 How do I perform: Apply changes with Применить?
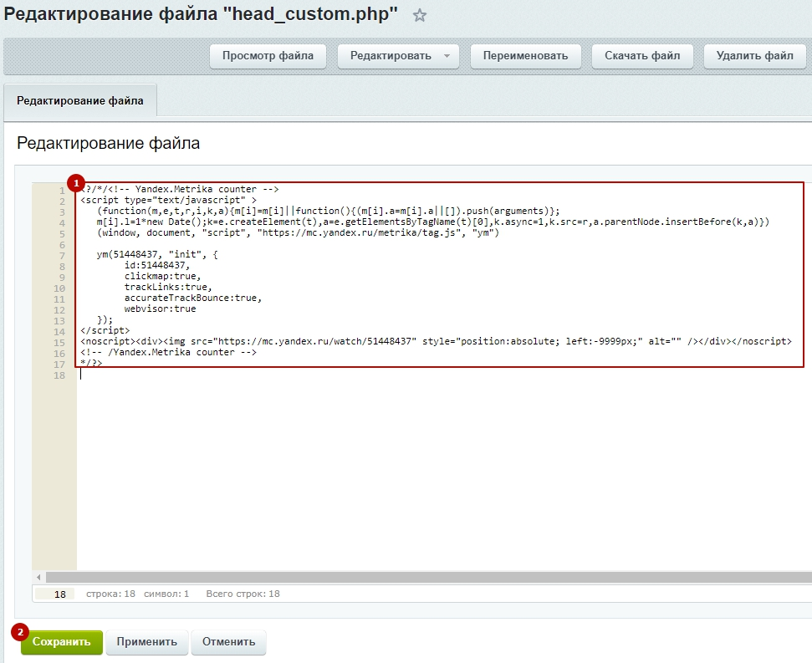point(147,642)
